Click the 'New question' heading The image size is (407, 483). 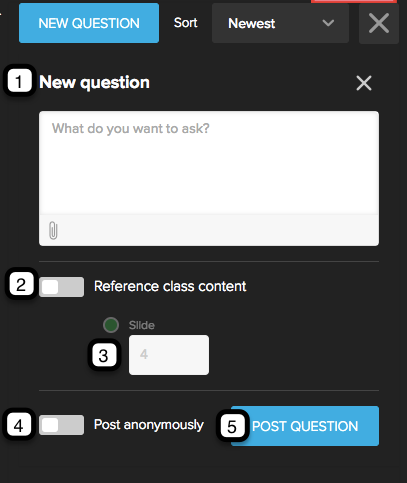click(94, 82)
